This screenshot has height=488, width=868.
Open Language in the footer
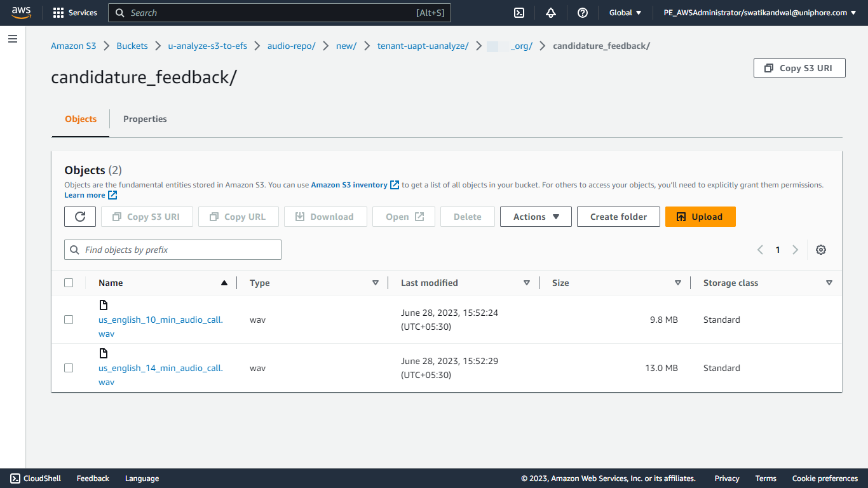click(142, 478)
